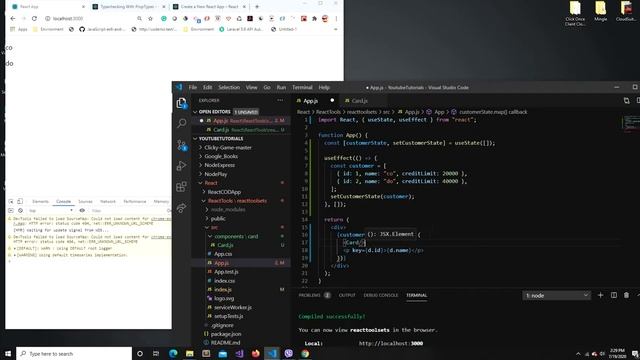Click the Chrome address bar localhost:3000
The width and height of the screenshot is (640, 360).
[x=68, y=18]
